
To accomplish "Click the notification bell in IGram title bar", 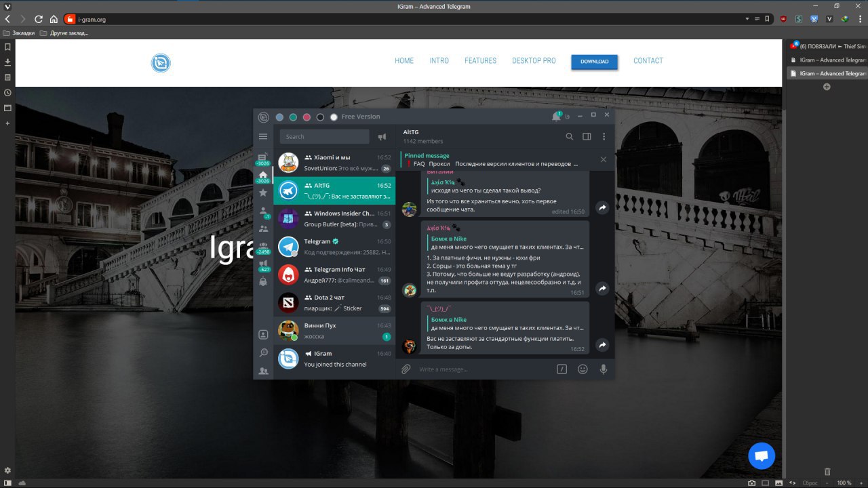I will (556, 117).
